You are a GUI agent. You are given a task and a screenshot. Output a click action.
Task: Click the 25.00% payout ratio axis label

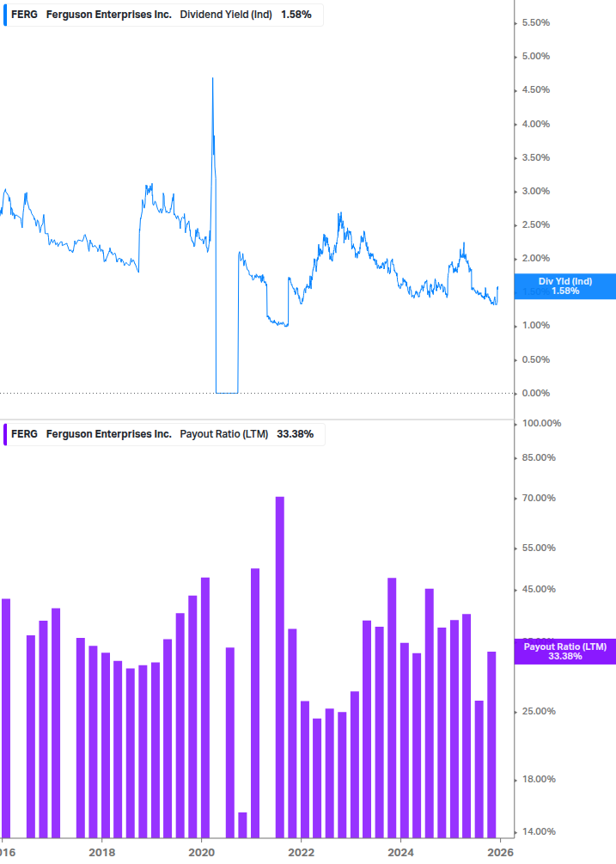click(539, 711)
